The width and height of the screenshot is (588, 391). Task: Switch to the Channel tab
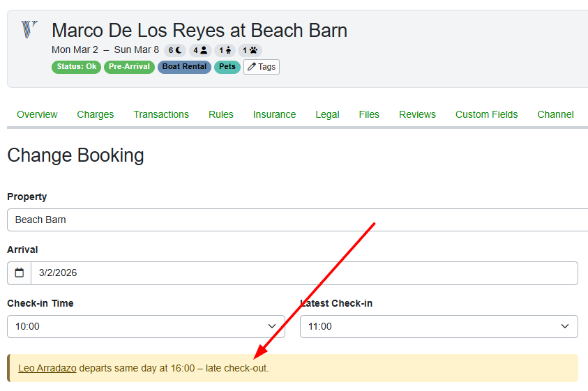coord(555,114)
